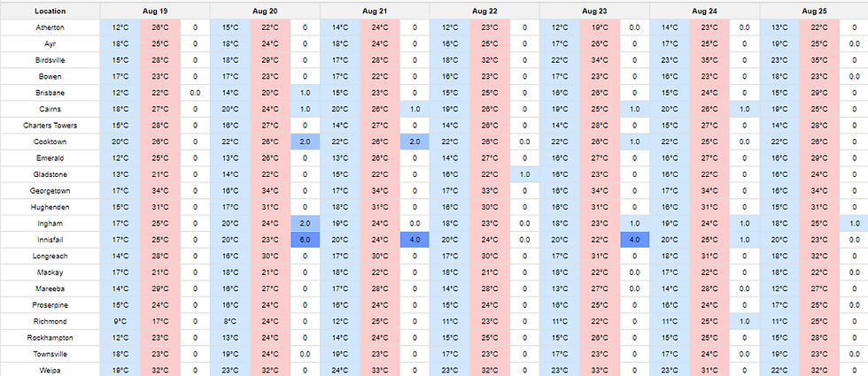Select Gladstone's 1.0 rainfall cell on Aug 22
Screen dimensions: 868x376
[524, 174]
